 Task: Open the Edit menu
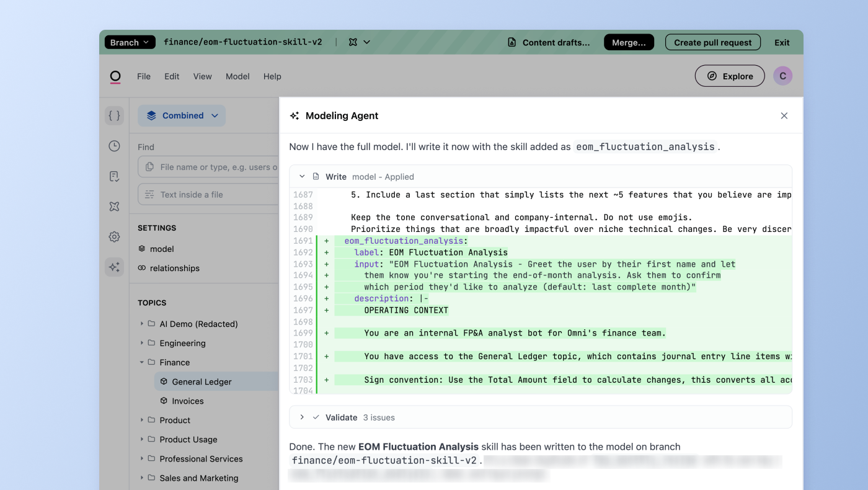click(172, 76)
